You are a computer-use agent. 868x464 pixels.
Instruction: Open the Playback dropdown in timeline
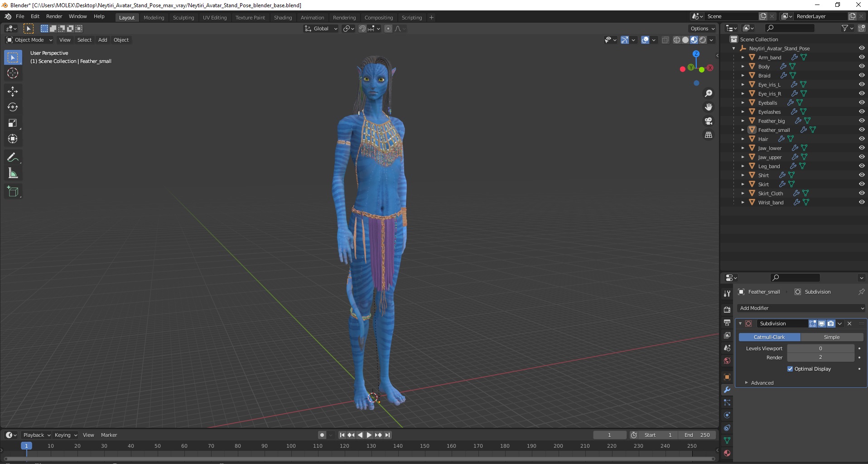(x=37, y=435)
